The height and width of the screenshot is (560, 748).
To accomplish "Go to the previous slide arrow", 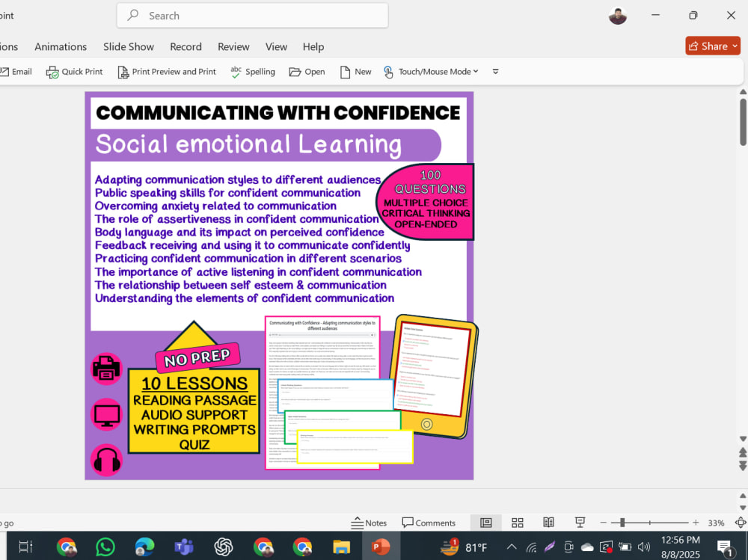I will (744, 452).
